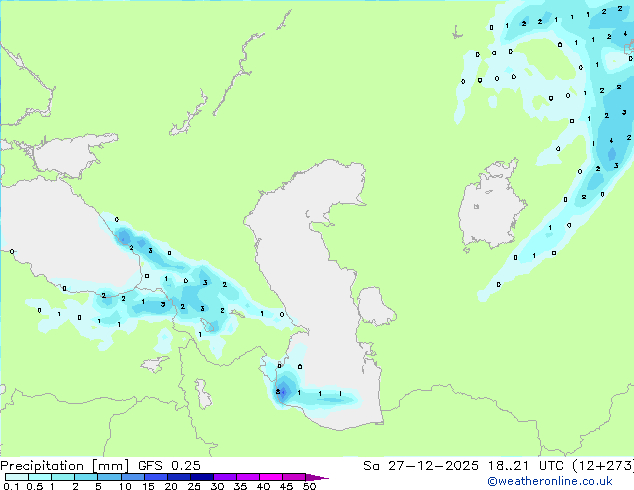Viewport: 634px width, 490px height.
Task: Select the 5–10 mm legend swatch
Action: click(109, 477)
